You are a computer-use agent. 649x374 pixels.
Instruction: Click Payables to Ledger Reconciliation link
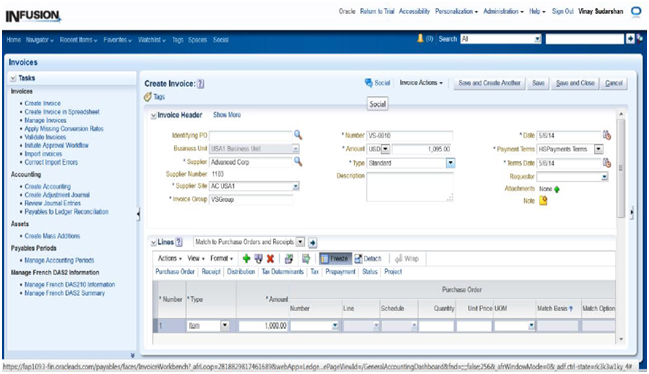(x=66, y=212)
